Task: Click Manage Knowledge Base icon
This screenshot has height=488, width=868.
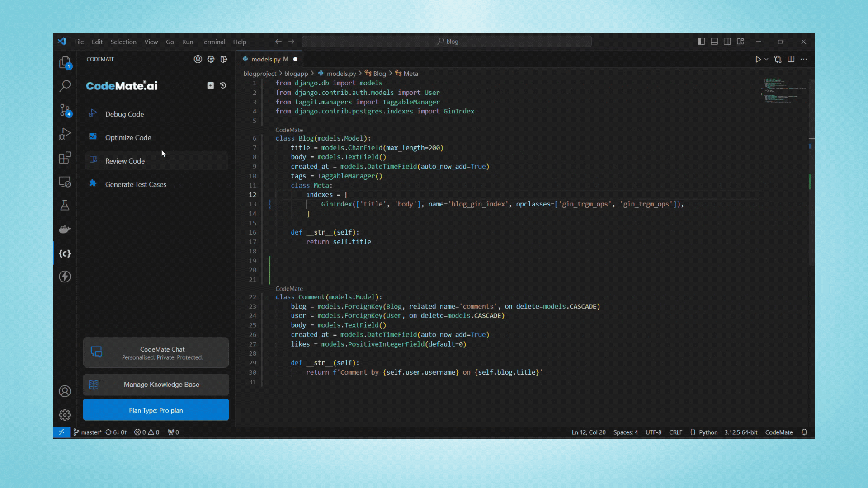Action: [x=94, y=384]
